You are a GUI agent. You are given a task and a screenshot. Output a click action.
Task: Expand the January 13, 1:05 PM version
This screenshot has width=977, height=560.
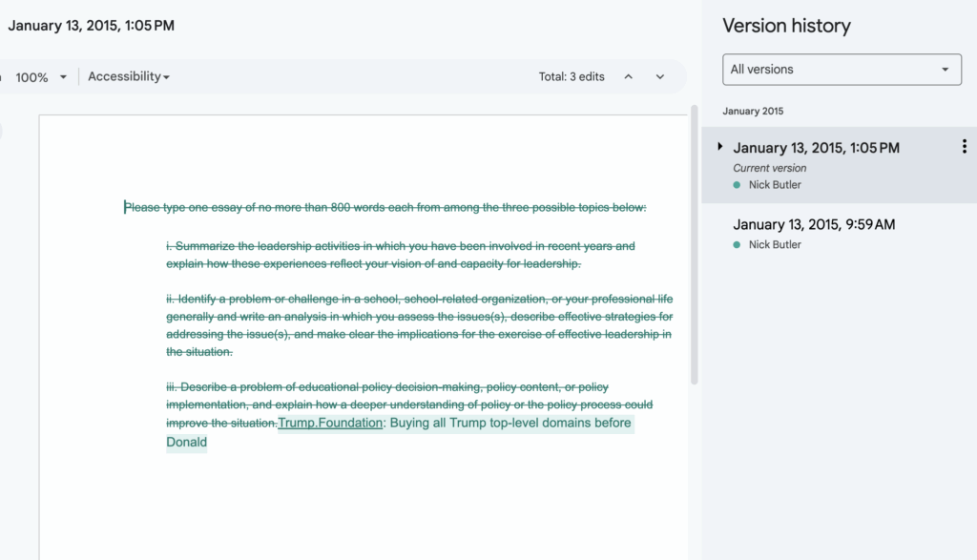[x=719, y=147]
